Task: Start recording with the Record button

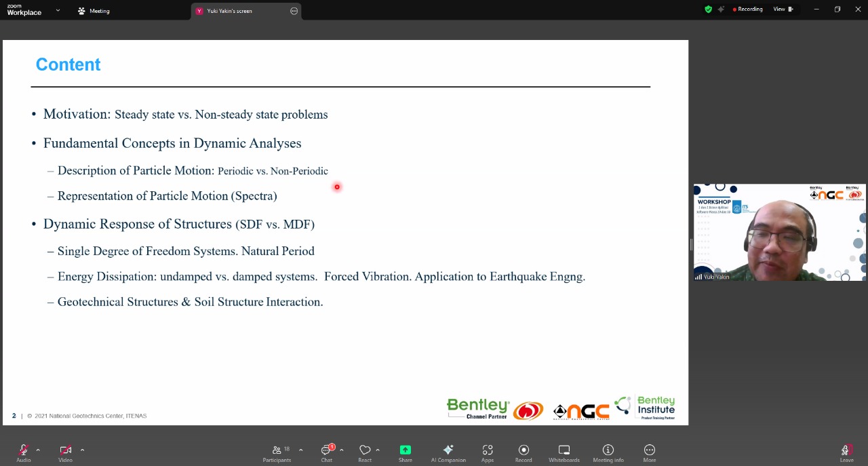Action: coord(524,452)
